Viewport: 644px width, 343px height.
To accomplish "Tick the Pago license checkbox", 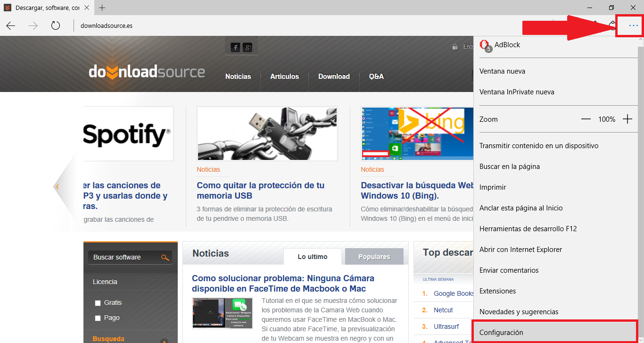I will click(98, 318).
